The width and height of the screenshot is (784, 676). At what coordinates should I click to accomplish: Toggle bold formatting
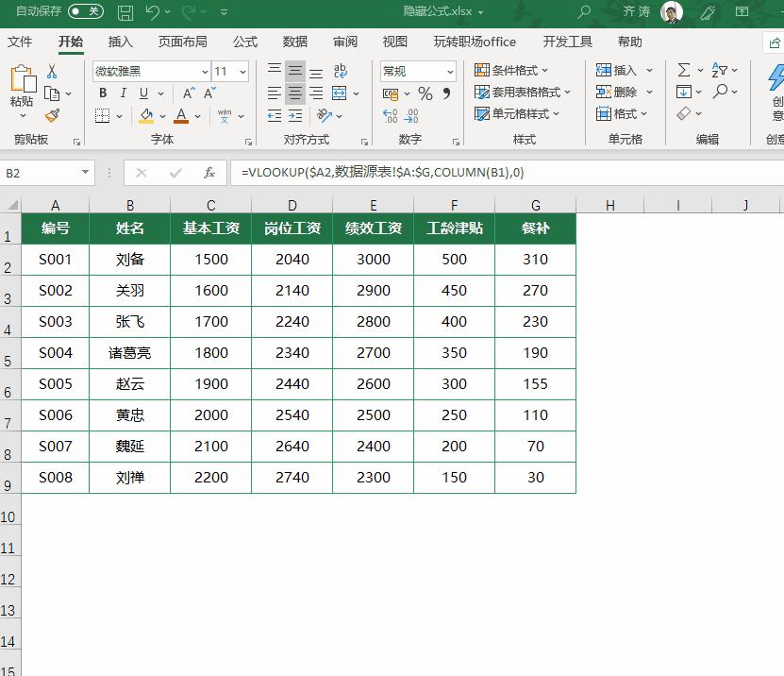102,93
